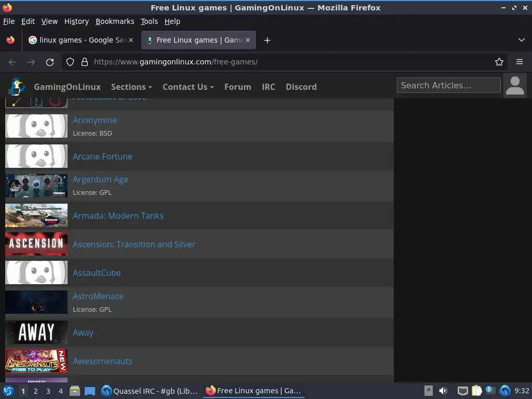Go to GamingOnLinux home text link
The width and height of the screenshot is (532, 399).
(x=67, y=87)
